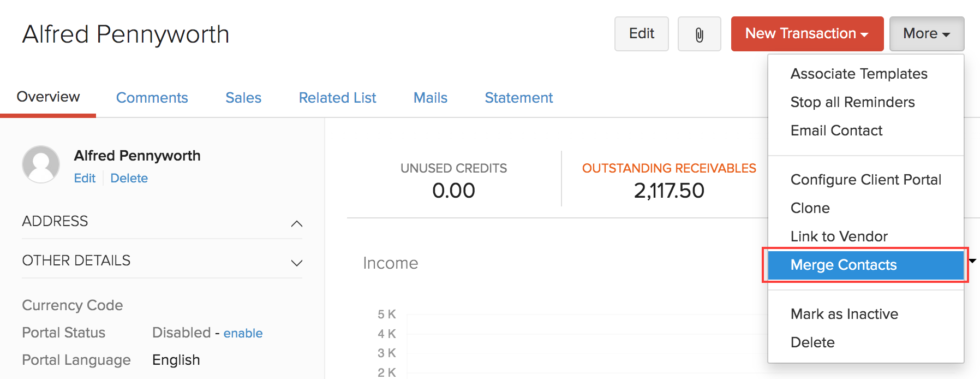Select Link to Vendor option

(x=839, y=236)
